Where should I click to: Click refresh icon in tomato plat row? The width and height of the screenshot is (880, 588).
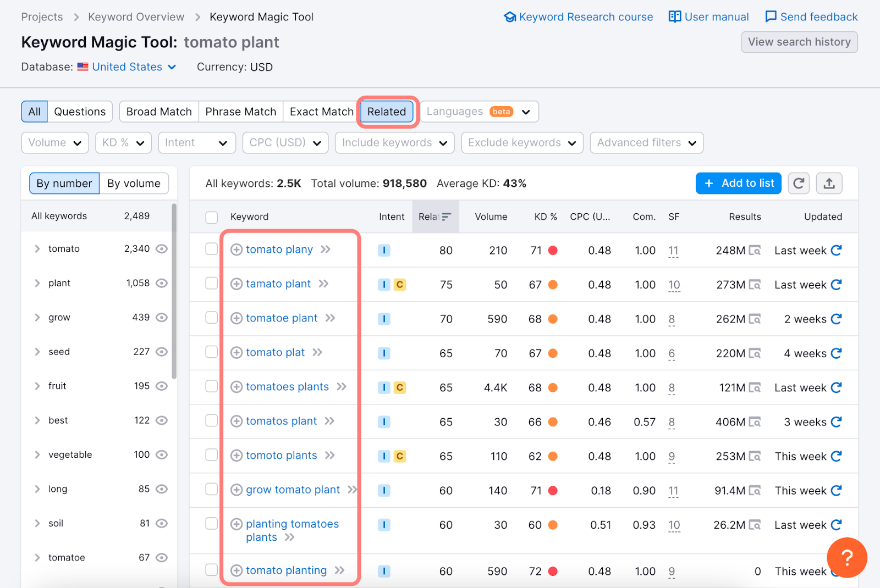tap(836, 353)
